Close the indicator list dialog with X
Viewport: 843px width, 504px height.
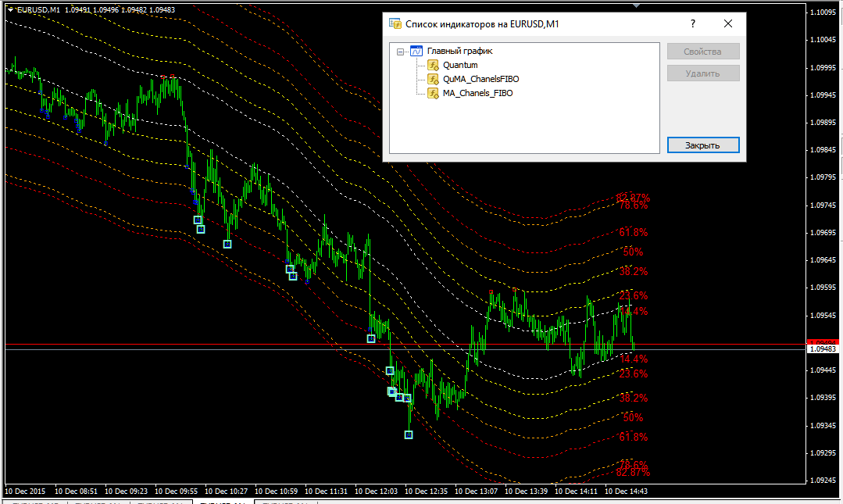(728, 23)
